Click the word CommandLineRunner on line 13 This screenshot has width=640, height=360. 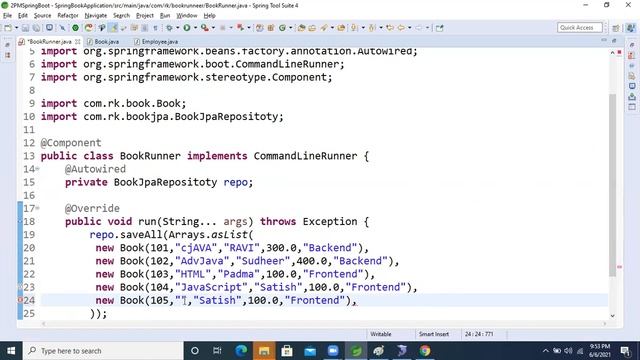(x=305, y=156)
